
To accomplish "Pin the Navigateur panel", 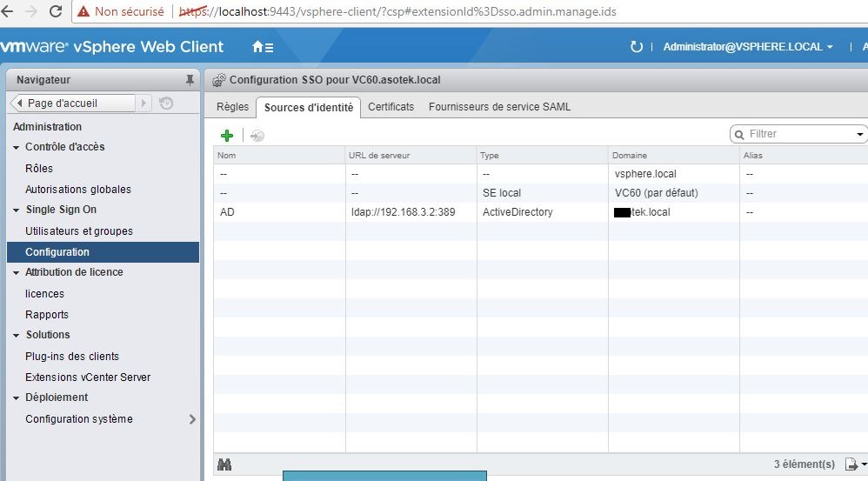I will tap(190, 80).
